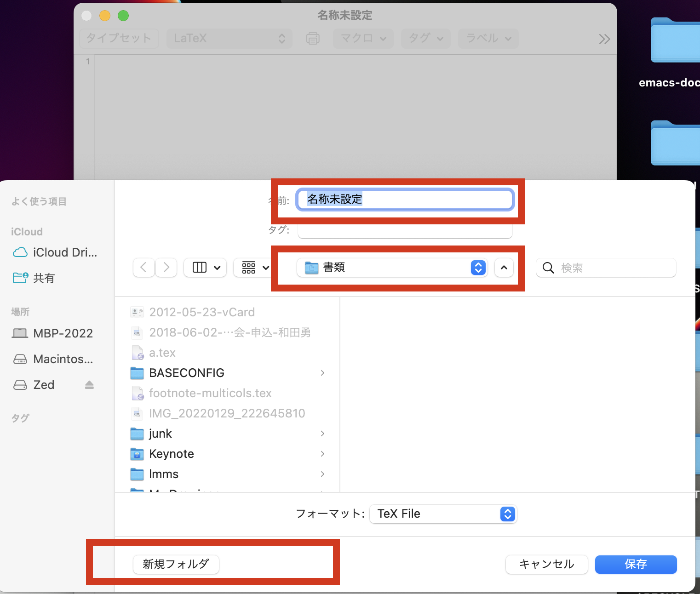The image size is (700, 594).
Task: Click the 名前 filename input field
Action: tap(405, 200)
